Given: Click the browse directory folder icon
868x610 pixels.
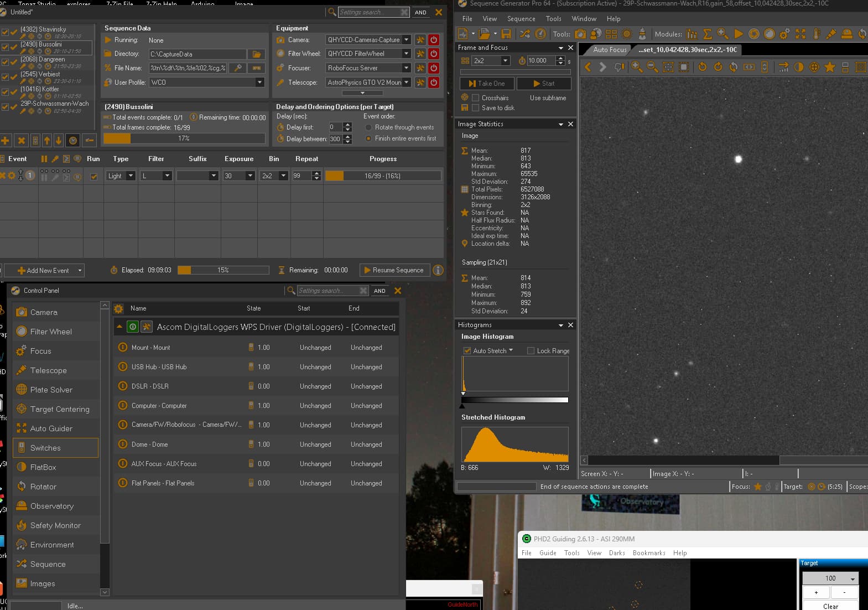Looking at the screenshot, I should coord(256,54).
